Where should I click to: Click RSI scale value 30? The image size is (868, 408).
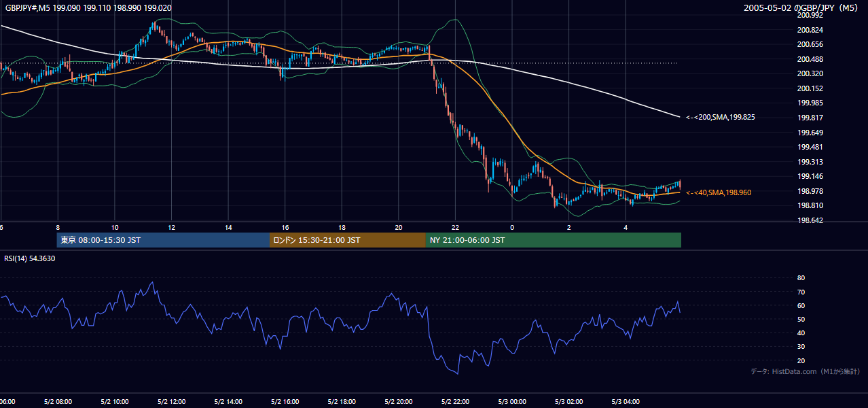tap(801, 347)
